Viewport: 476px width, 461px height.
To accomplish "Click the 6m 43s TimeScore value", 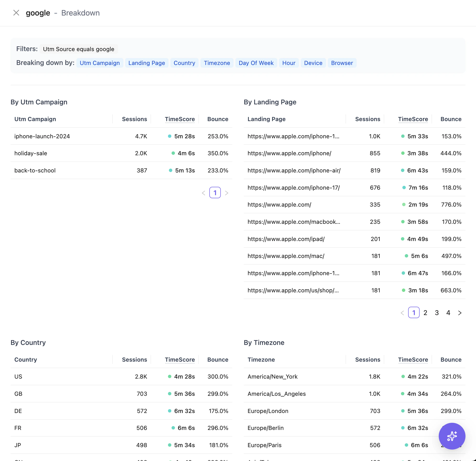I will pyautogui.click(x=417, y=170).
